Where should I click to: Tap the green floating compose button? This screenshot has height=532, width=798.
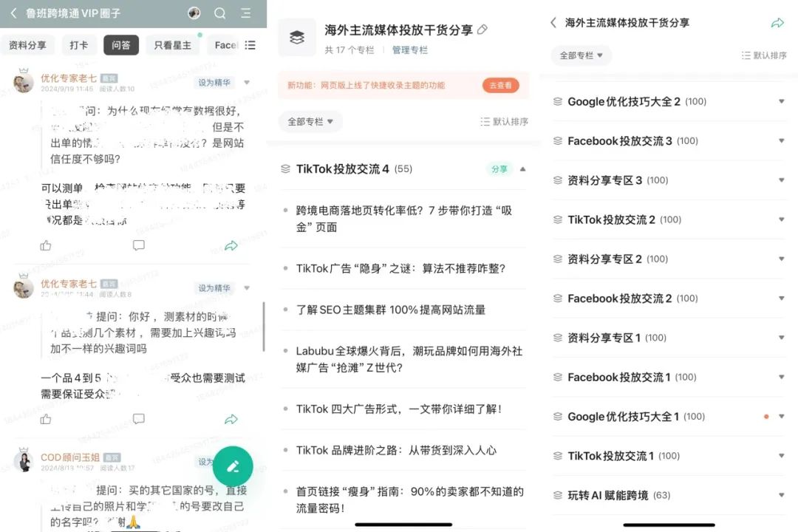tap(233, 466)
